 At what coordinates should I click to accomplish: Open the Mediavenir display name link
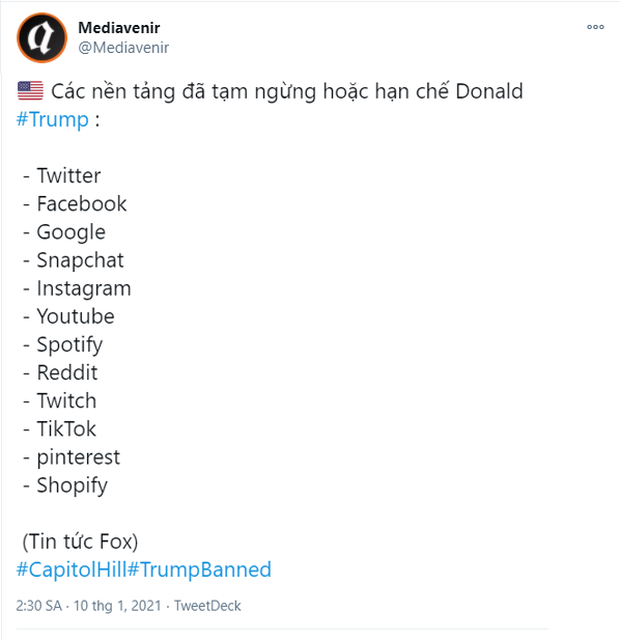[119, 27]
